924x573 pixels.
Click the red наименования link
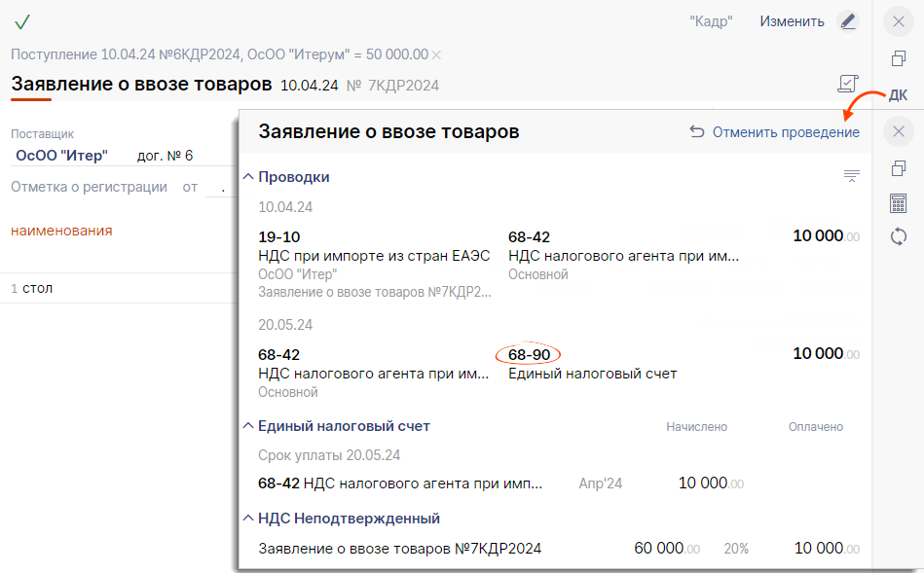[x=61, y=231]
